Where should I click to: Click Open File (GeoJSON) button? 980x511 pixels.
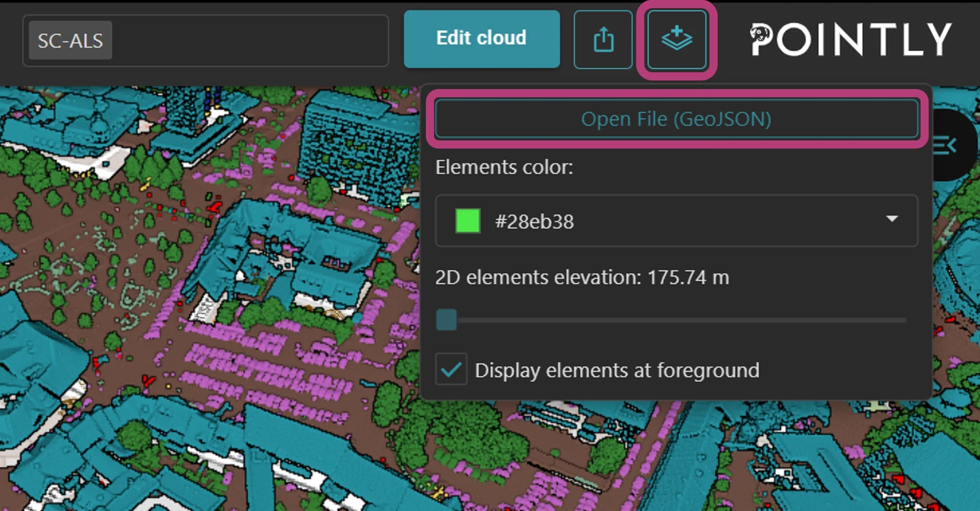pyautogui.click(x=676, y=119)
